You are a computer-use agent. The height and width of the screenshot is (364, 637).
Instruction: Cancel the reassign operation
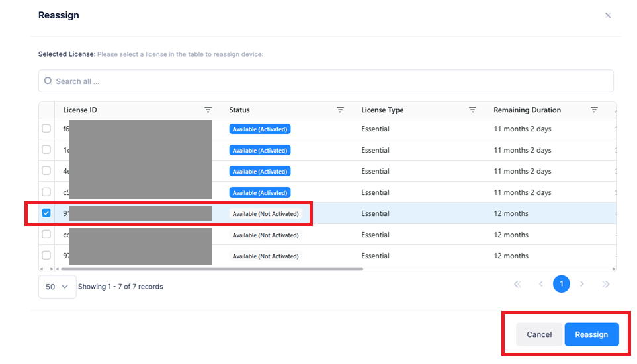point(538,334)
